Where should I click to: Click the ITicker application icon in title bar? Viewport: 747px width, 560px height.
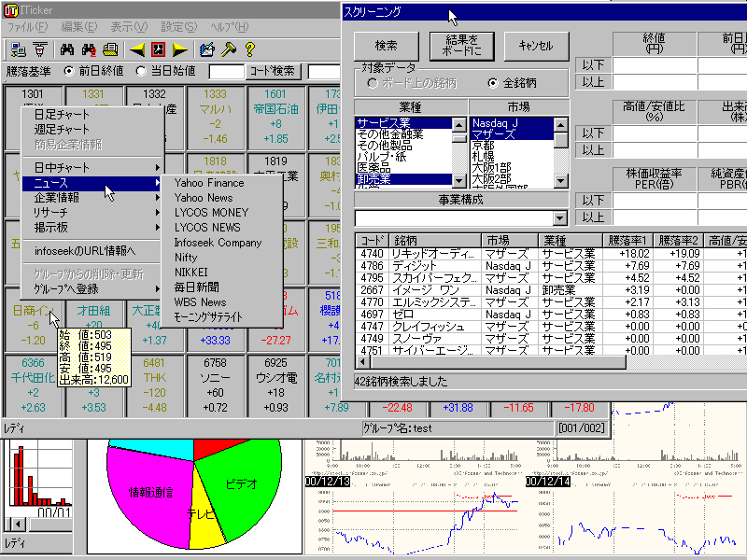click(x=10, y=10)
